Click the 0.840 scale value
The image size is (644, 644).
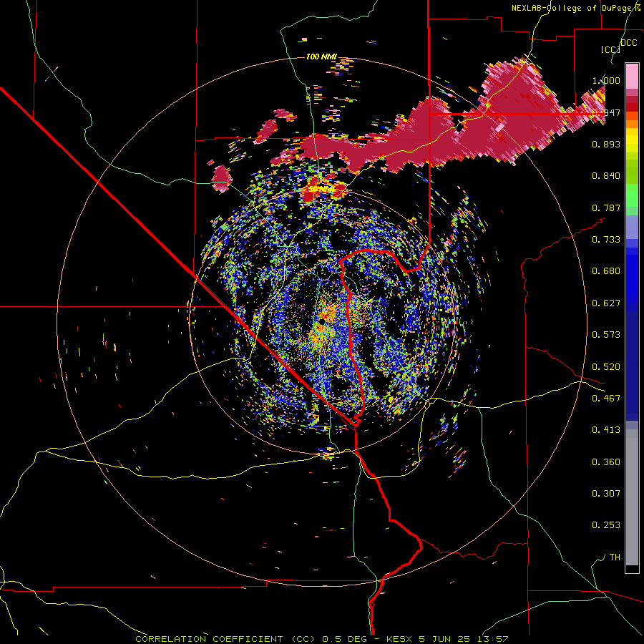point(606,176)
